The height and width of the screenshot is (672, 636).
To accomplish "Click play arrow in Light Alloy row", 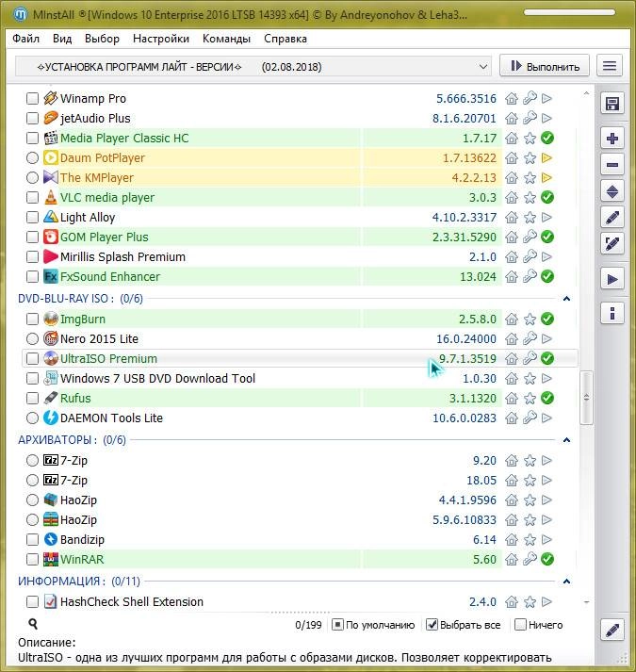I will click(546, 218).
